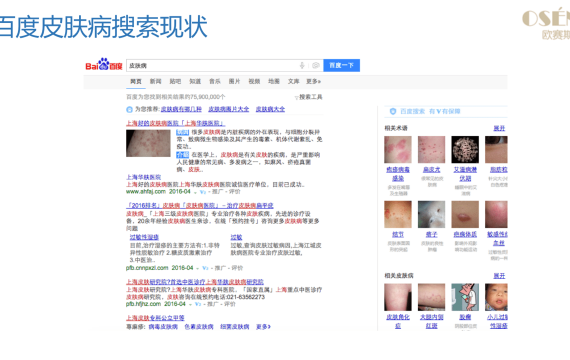570x360 pixels.
Task: Activate the microphone voice search icon
Action: [302, 65]
